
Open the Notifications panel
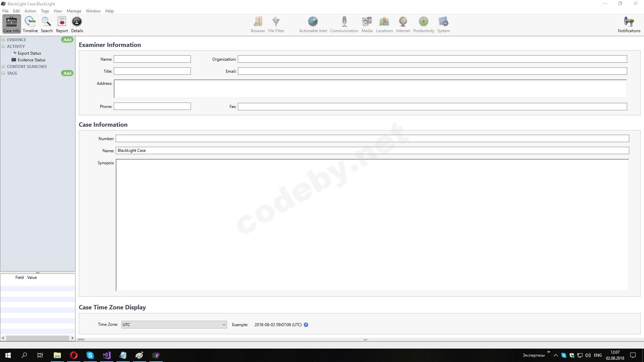(x=629, y=24)
